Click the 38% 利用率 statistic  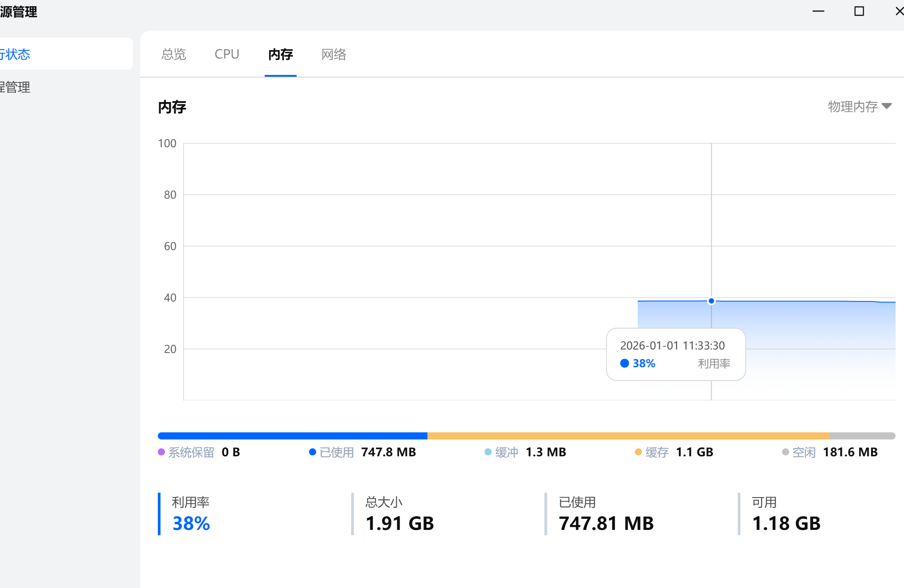tap(191, 523)
